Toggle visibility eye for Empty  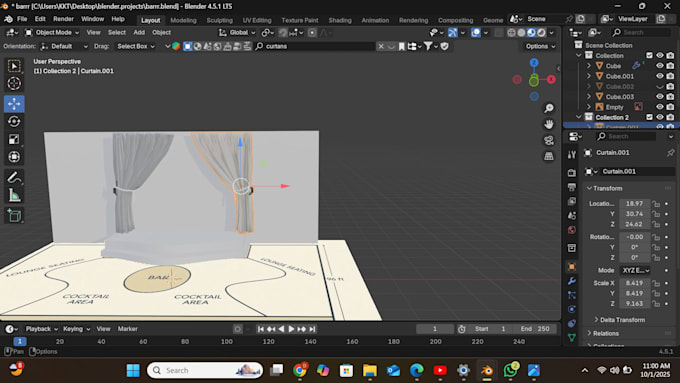coord(660,107)
